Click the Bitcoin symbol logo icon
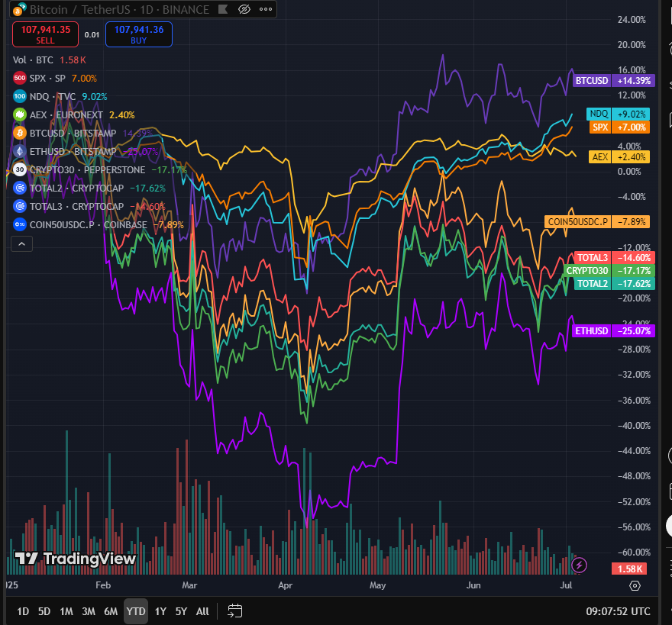672x625 pixels. click(20, 9)
